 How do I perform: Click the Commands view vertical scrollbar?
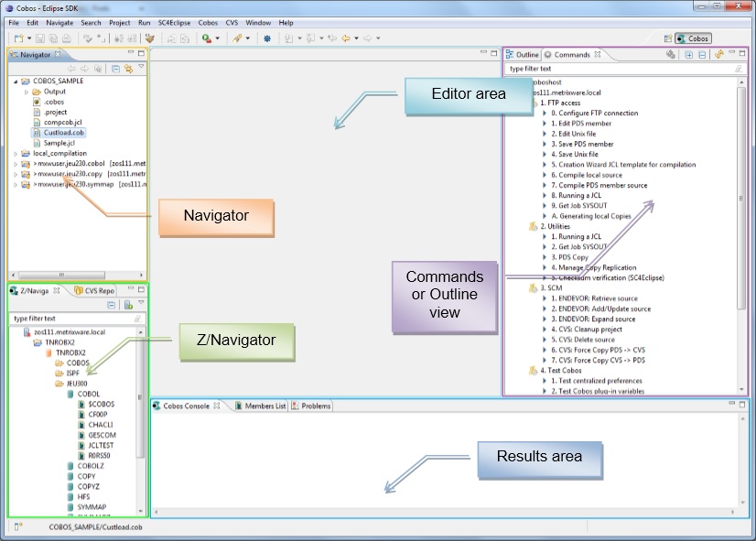[x=741, y=198]
